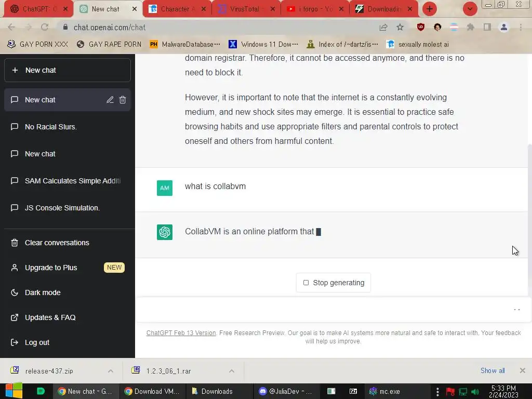
Task: Open the green app icon next to Start
Action: 41,391
